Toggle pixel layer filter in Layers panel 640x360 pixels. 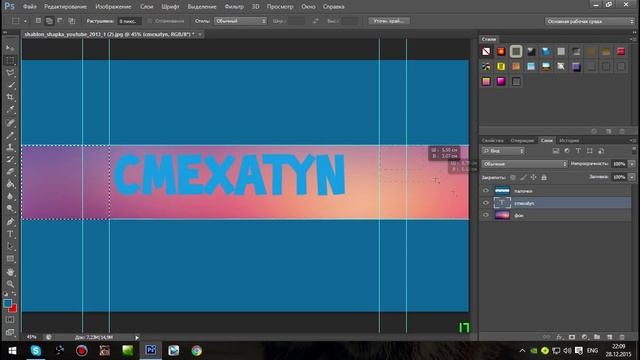[x=556, y=151]
